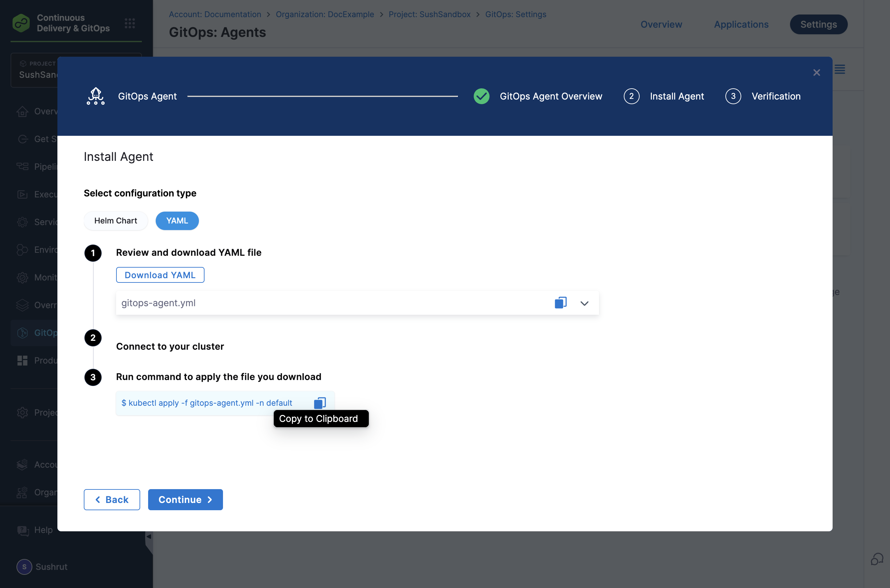Viewport: 890px width, 588px height.
Task: Collapse the sidebar with the arrow handle
Action: (149, 537)
